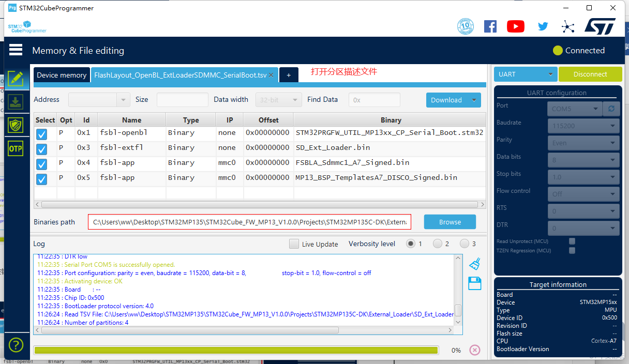Click the Binaries path field
Image resolution: width=629 pixels, height=364 pixels.
tap(249, 222)
